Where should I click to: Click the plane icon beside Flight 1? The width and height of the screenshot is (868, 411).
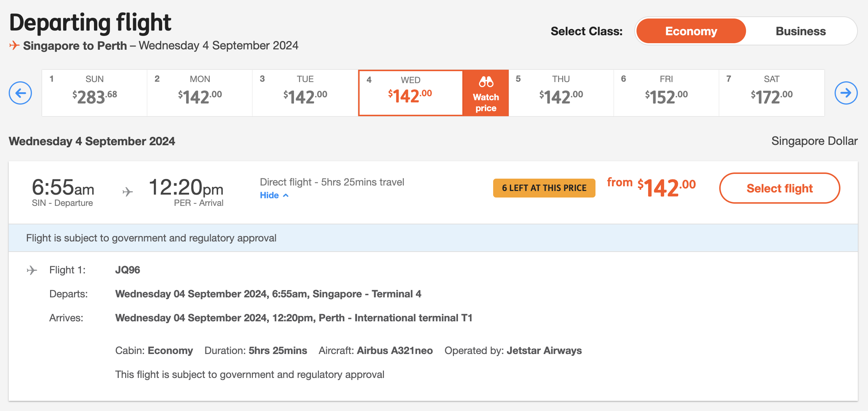point(32,270)
